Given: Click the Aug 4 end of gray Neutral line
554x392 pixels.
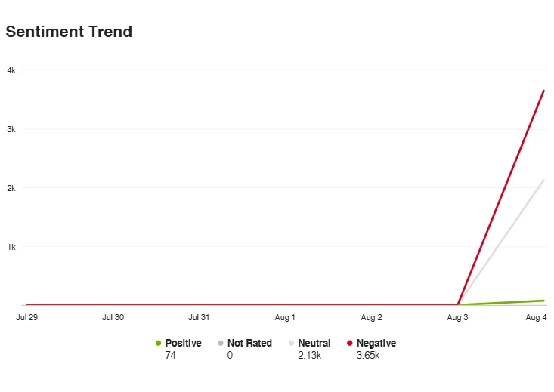Looking at the screenshot, I should point(544,180).
